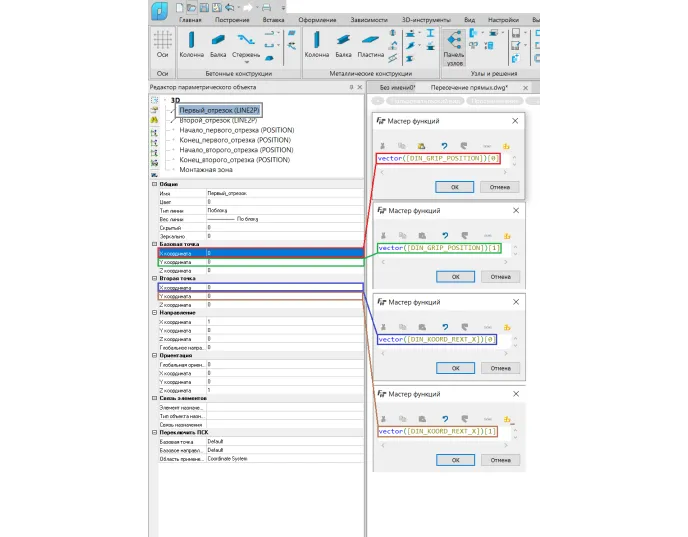
Task: Click paste icon in GRIP_POSITION [1] dialog
Action: point(422,236)
